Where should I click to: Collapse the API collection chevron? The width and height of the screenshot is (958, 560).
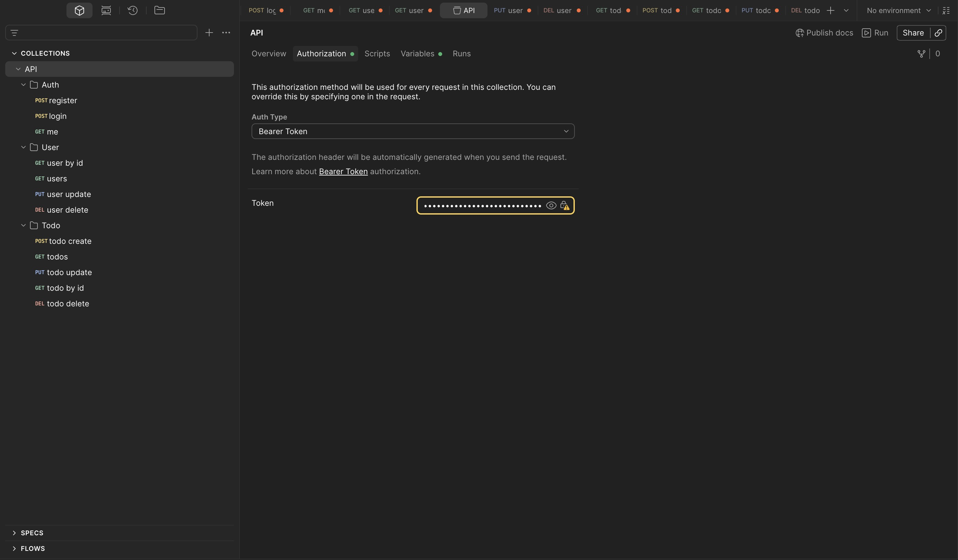18,69
